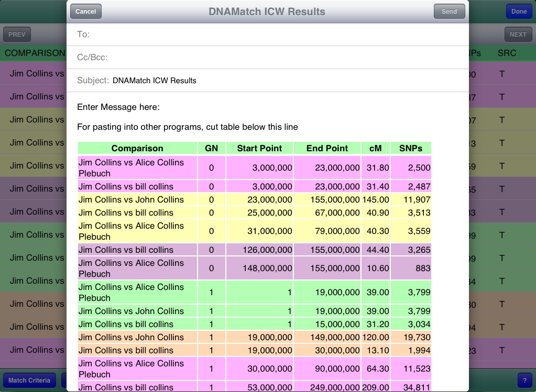Tap the Done button
The height and width of the screenshot is (392, 536).
click(519, 12)
